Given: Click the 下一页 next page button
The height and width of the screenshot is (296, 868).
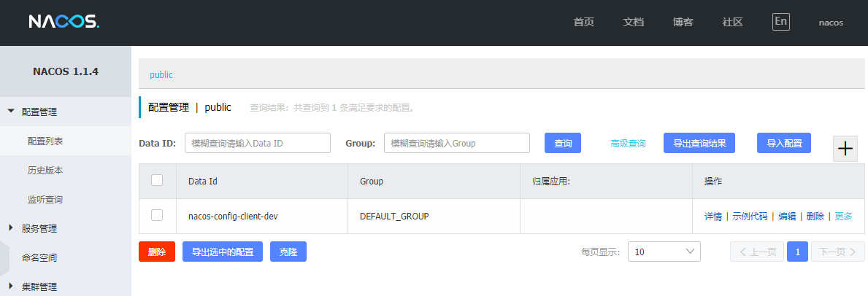Looking at the screenshot, I should click(838, 252).
